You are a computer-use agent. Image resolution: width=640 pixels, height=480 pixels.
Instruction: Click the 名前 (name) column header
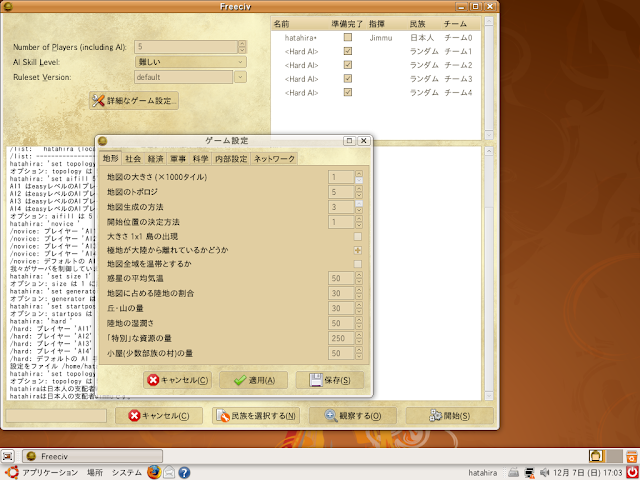(x=281, y=24)
